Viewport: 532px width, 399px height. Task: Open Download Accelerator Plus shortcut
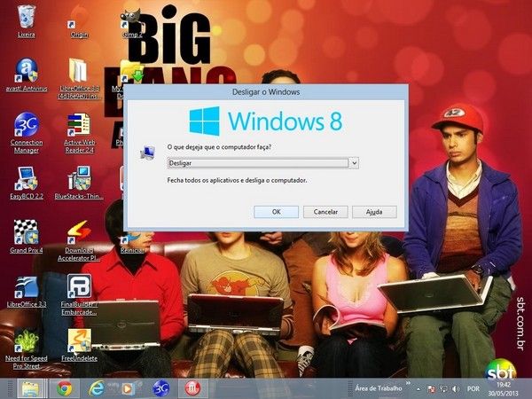pos(79,241)
